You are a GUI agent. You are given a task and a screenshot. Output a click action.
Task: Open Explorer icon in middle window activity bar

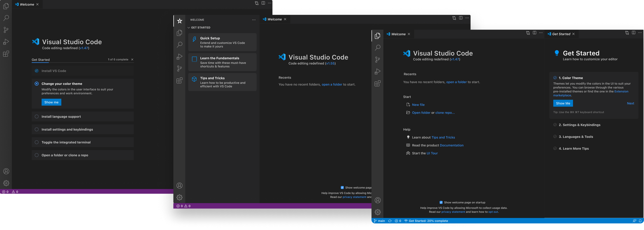coord(179,33)
